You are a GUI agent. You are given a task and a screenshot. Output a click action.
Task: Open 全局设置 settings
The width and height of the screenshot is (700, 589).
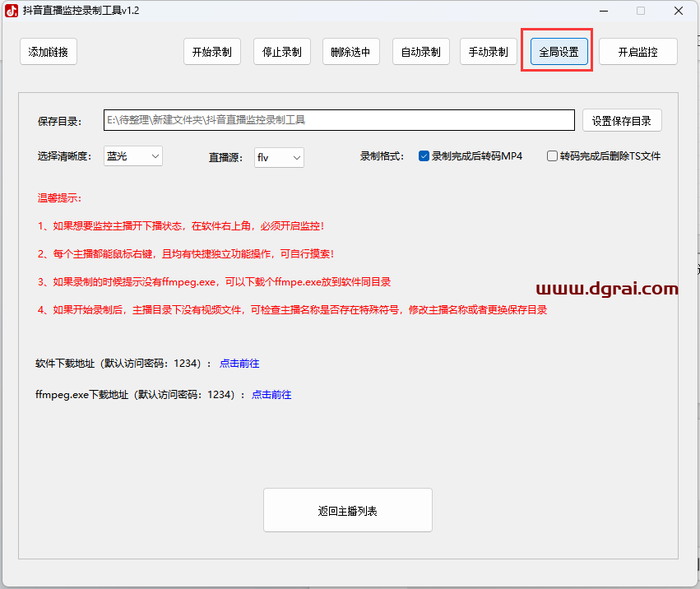pyautogui.click(x=559, y=52)
